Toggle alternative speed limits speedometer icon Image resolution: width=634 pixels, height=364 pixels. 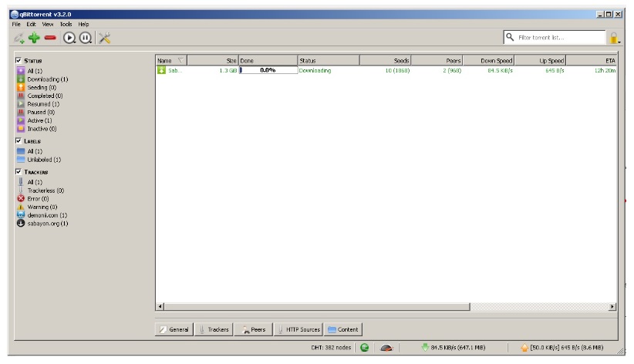[386, 347]
